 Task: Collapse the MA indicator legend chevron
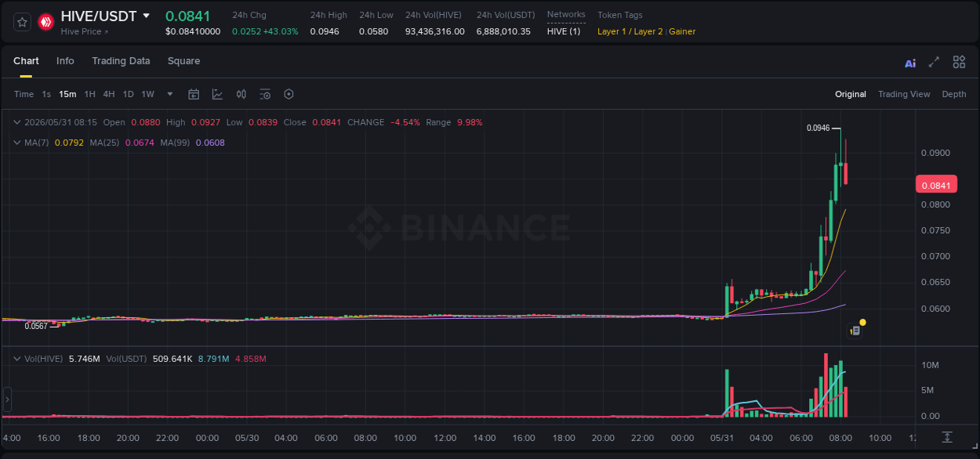point(17,143)
